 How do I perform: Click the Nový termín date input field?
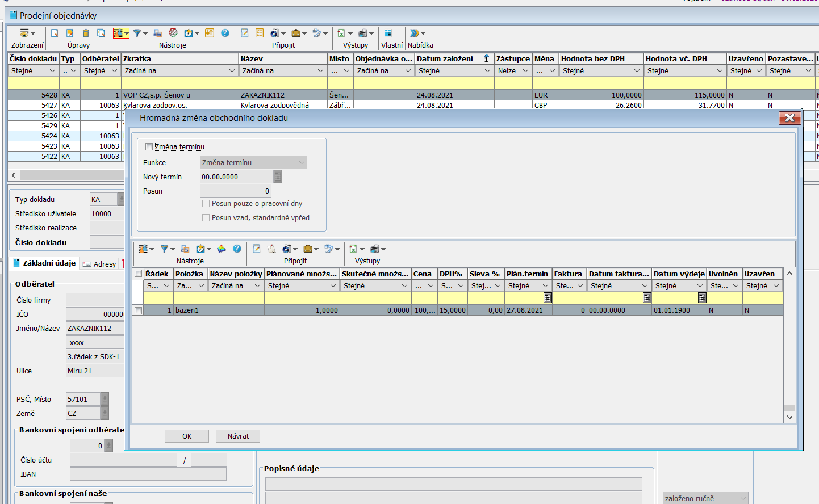point(236,177)
